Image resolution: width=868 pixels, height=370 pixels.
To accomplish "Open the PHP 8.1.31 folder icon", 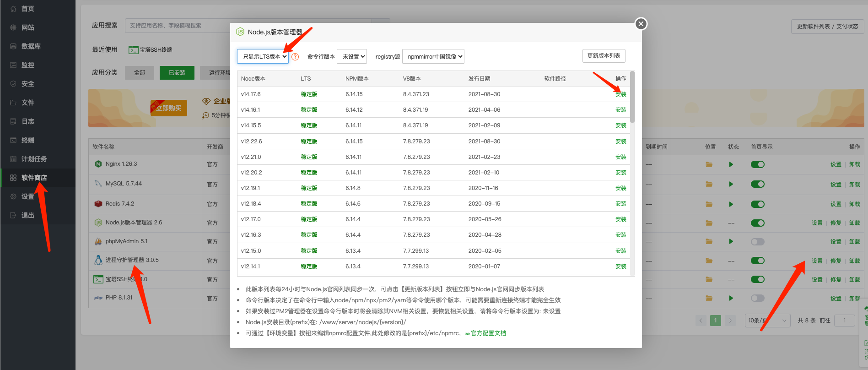I will point(709,298).
